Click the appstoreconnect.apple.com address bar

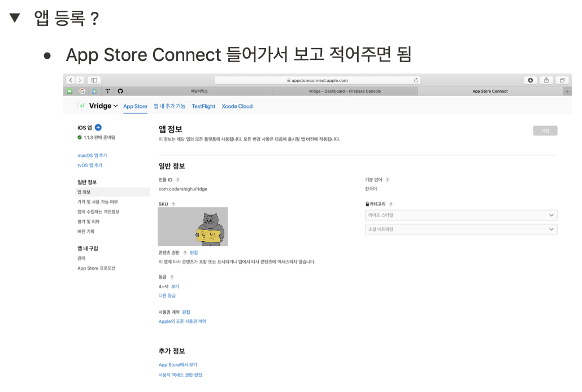[x=318, y=80]
